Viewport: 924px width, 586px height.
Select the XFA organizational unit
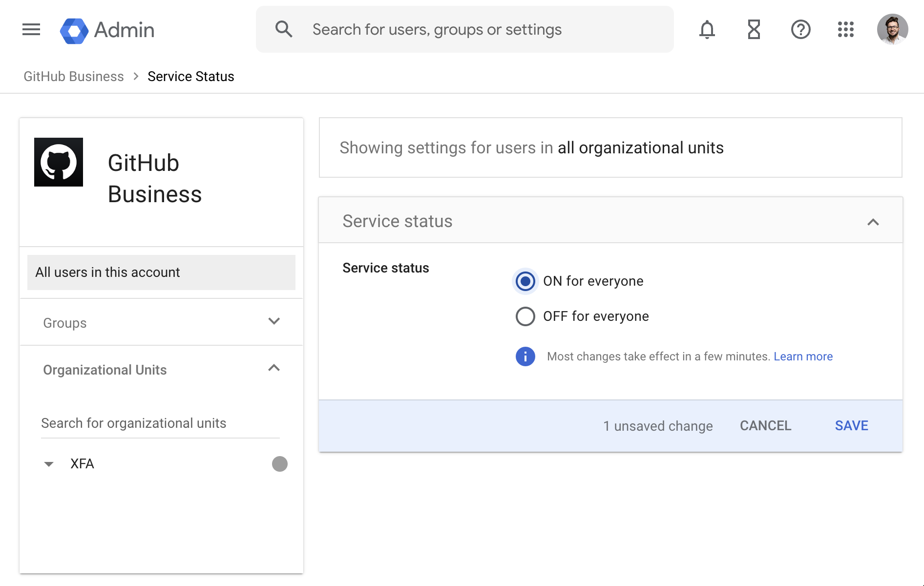point(82,464)
